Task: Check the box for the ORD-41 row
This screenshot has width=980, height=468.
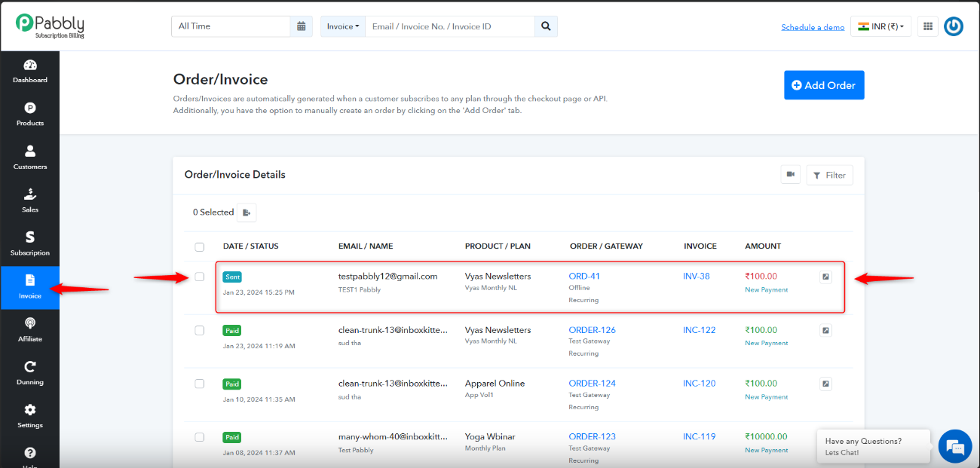Action: 200,277
